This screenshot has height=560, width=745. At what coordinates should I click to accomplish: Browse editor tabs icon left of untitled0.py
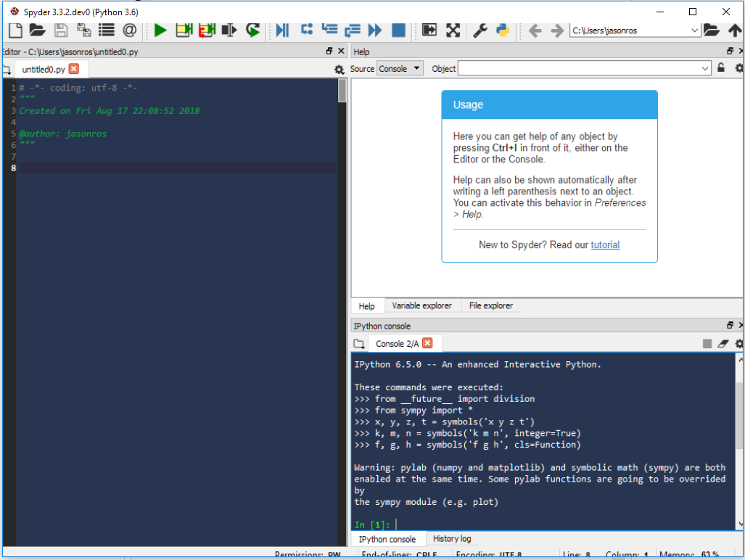7,70
